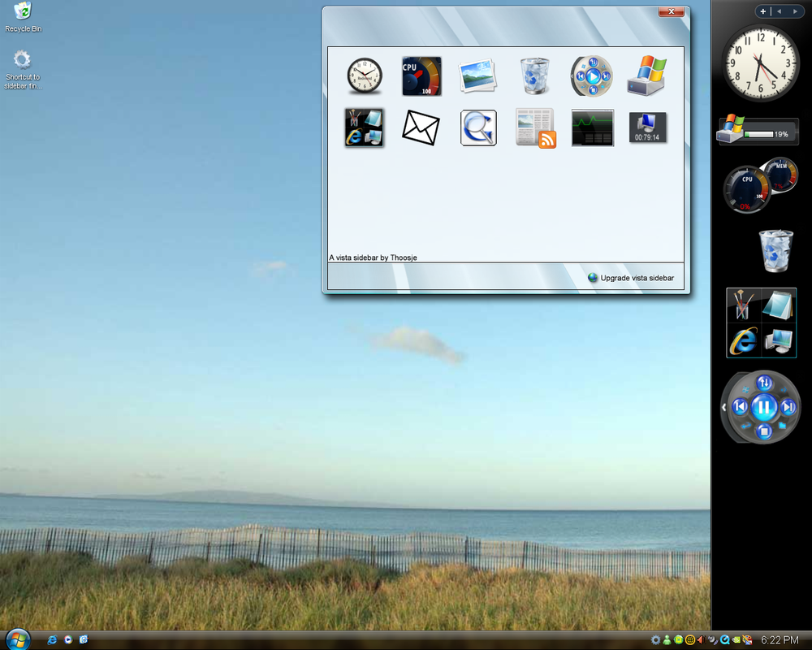Screen dimensions: 812x650
Task: Pick the search magnifier gadget
Action: [x=478, y=128]
